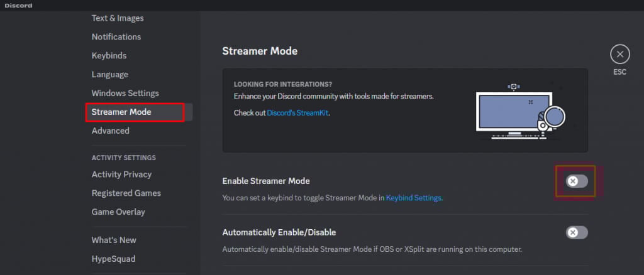The width and height of the screenshot is (644, 275).
Task: Click What's New in sidebar
Action: [x=114, y=240]
